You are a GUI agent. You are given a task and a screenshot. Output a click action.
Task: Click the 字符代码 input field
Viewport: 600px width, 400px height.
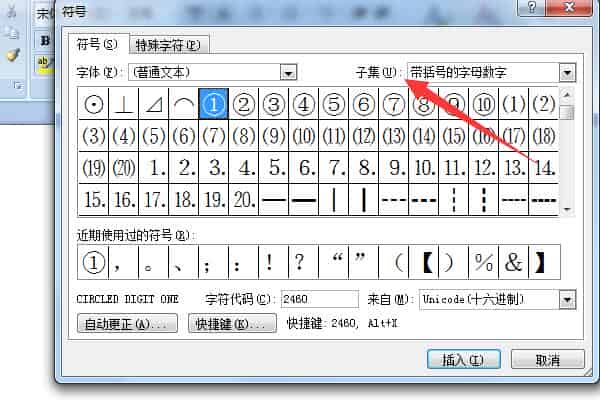point(320,299)
